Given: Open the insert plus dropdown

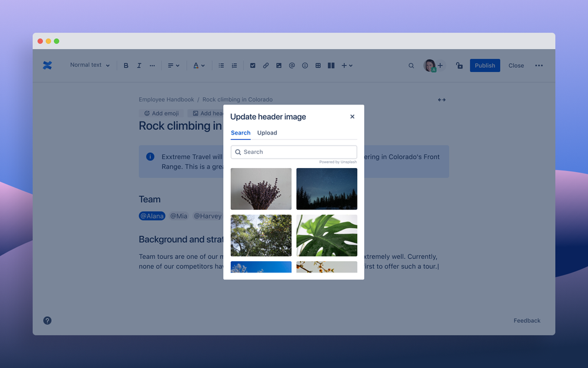Looking at the screenshot, I should click(x=347, y=65).
